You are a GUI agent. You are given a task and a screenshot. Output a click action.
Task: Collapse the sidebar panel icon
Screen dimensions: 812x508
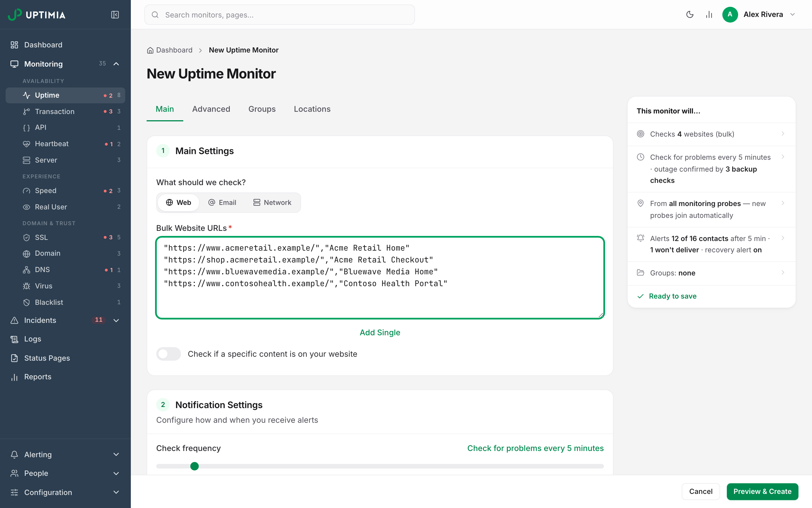[x=115, y=15]
